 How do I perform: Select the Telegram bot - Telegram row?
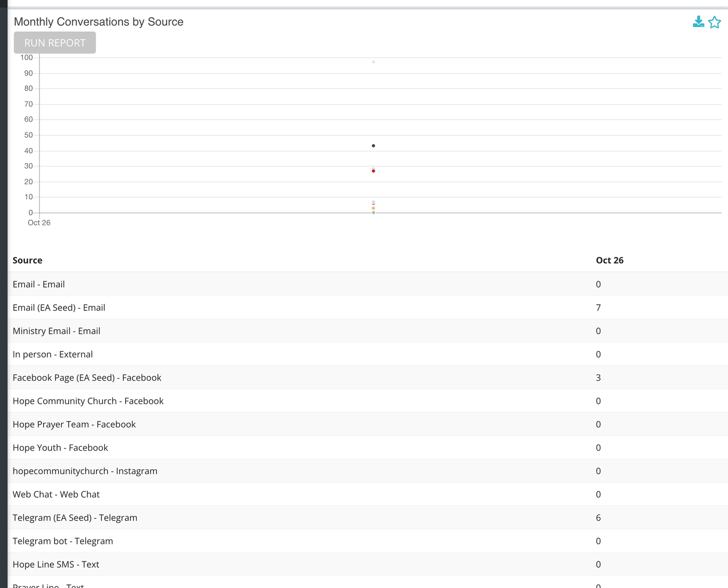[x=368, y=542]
